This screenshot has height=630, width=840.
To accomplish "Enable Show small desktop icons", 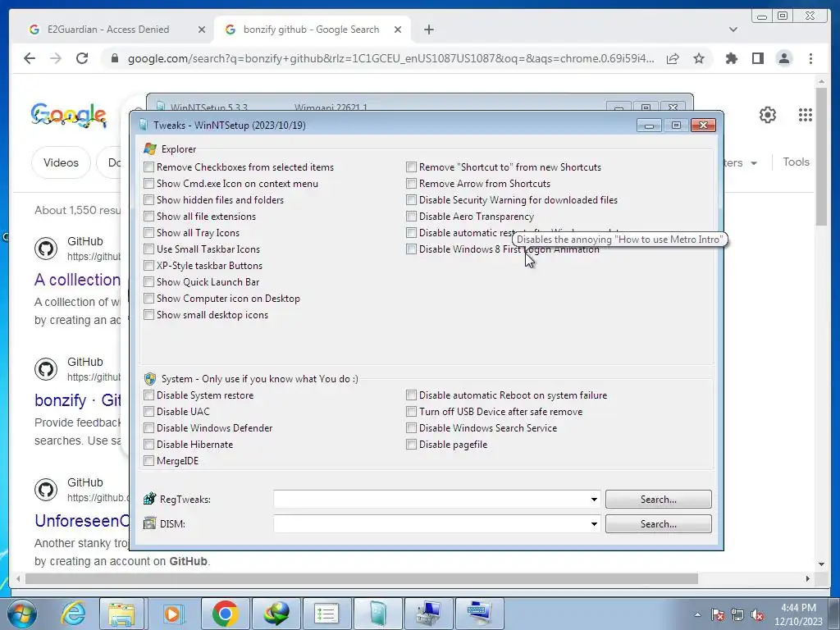I will [149, 315].
